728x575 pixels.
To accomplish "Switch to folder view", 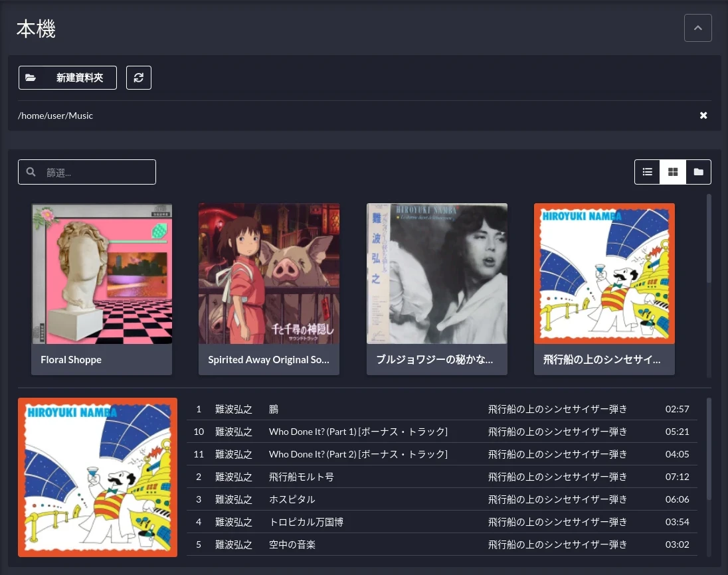I will pos(698,172).
